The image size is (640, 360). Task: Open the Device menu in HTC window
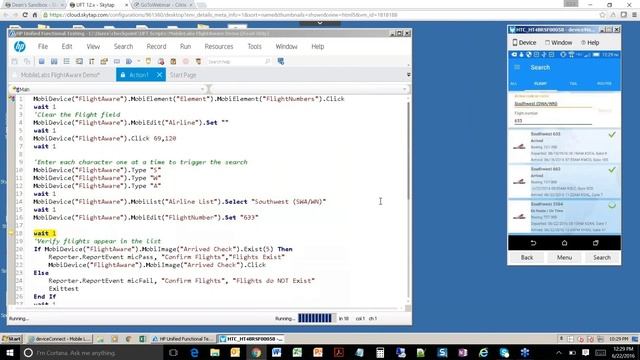pyautogui.click(x=524, y=42)
